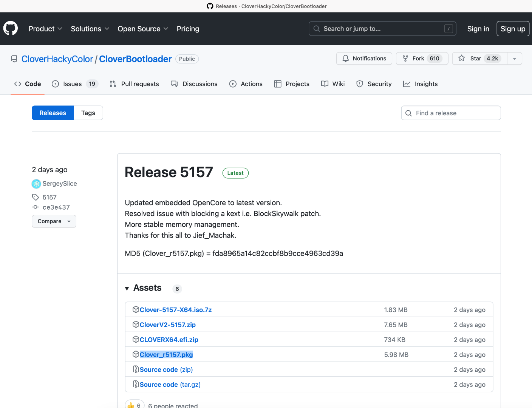Viewport: 532px width, 408px height.
Task: Click the Projects table icon
Action: pyautogui.click(x=278, y=84)
